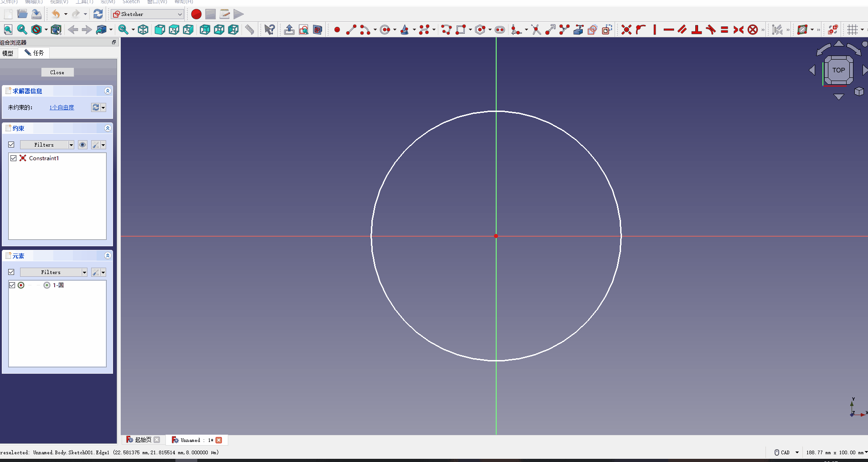
Task: Toggle the elements list filter checkbox
Action: (11, 272)
